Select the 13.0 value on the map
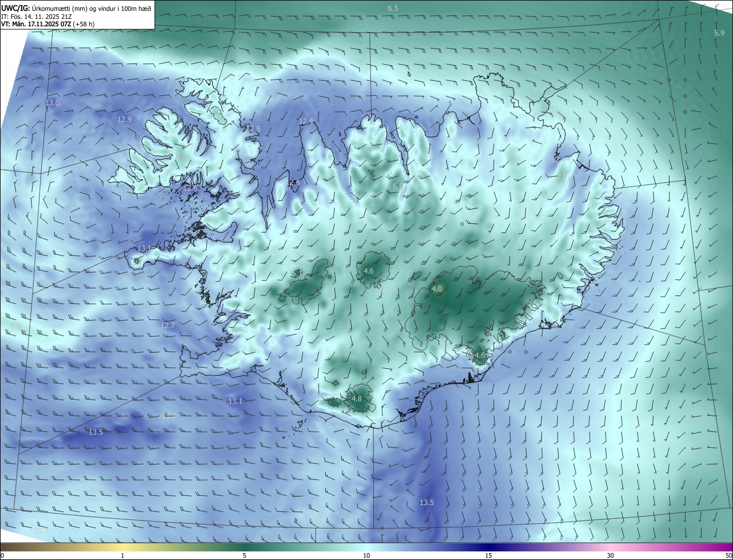The width and height of the screenshot is (733, 560). click(52, 103)
